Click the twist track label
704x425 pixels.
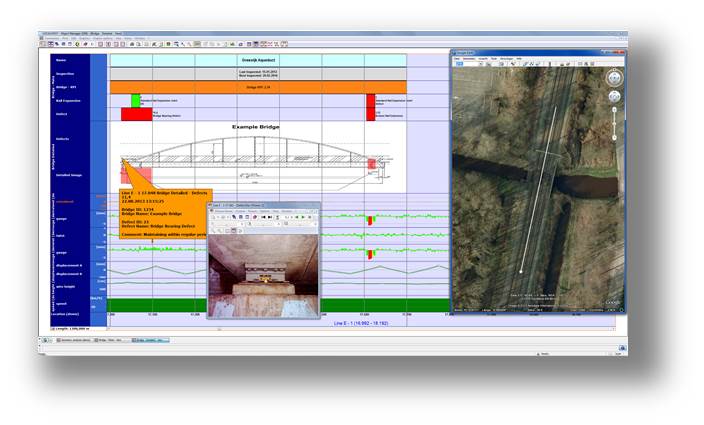pos(60,236)
